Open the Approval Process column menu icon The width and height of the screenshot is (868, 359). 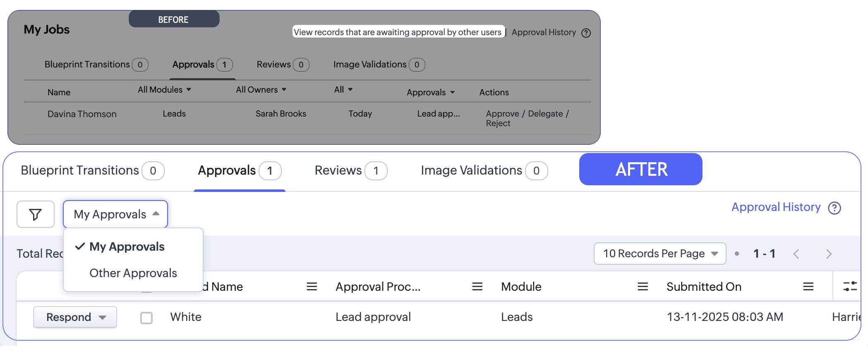tap(477, 287)
